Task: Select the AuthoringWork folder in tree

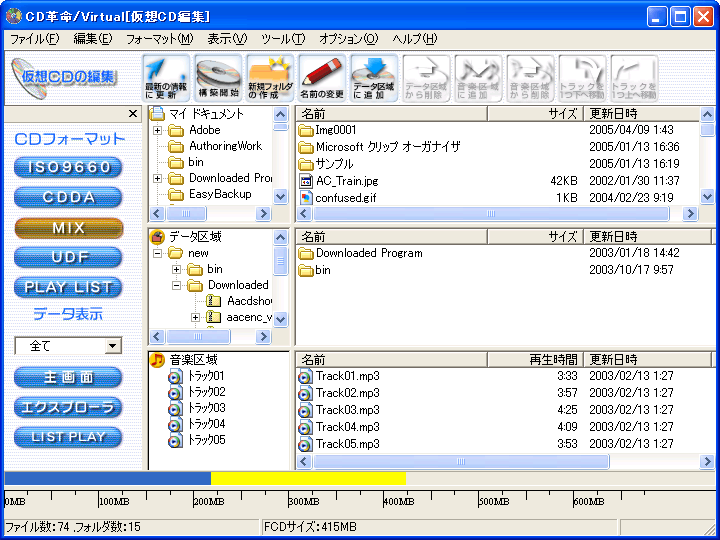Action: coord(215,146)
